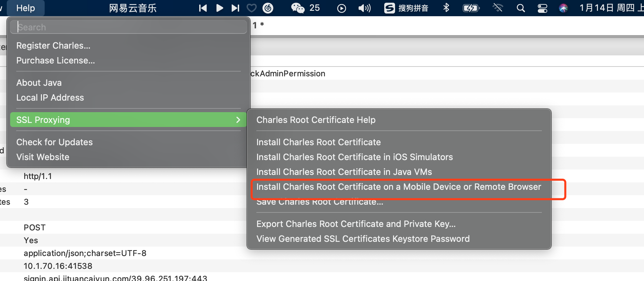Select Install Certificate on Mobile Device option
Viewport: 644px width, 281px height.
[x=399, y=187]
